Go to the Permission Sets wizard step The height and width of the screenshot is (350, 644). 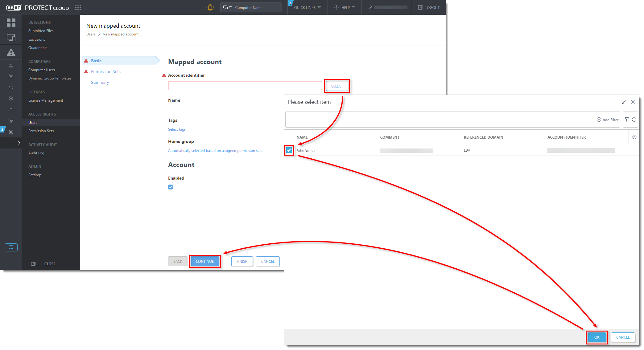coord(106,71)
